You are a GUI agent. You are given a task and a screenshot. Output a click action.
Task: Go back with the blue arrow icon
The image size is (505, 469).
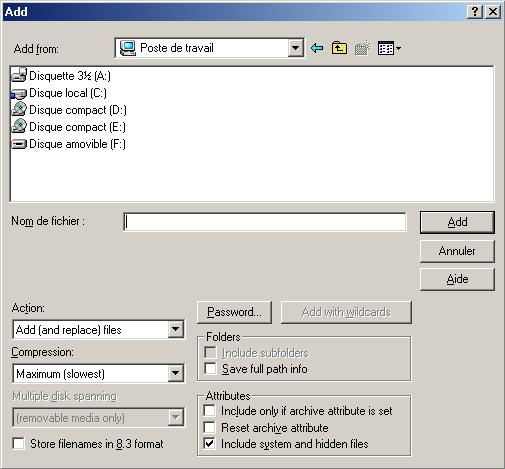coord(317,48)
